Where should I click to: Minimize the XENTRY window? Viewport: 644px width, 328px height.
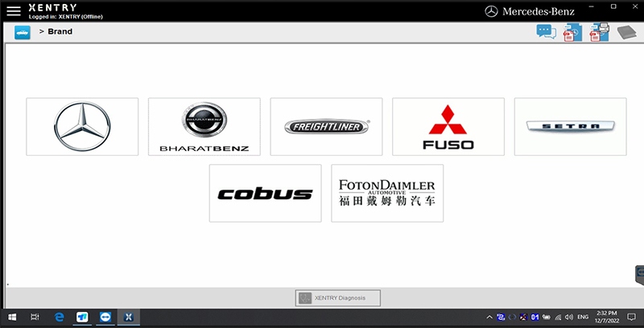[x=592, y=6]
